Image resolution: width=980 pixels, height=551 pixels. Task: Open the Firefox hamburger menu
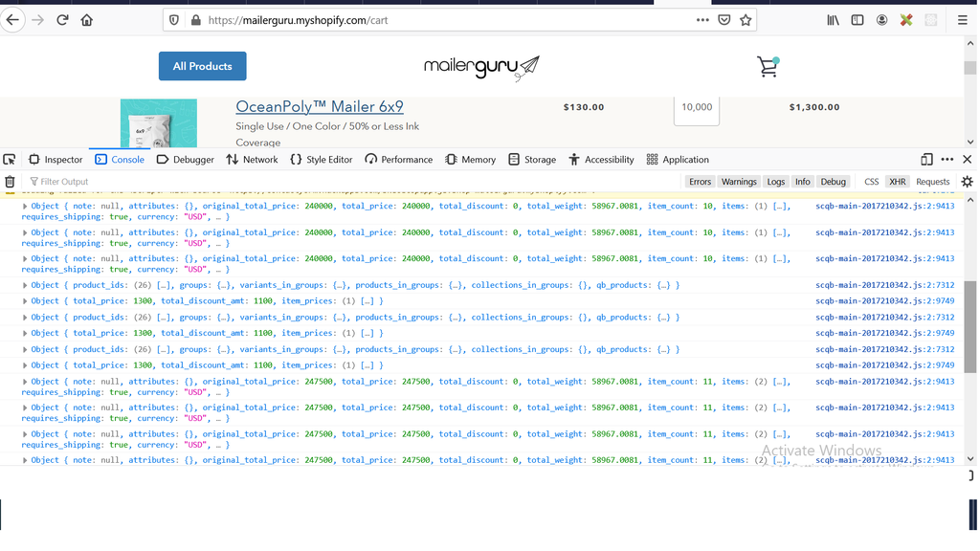pos(963,20)
